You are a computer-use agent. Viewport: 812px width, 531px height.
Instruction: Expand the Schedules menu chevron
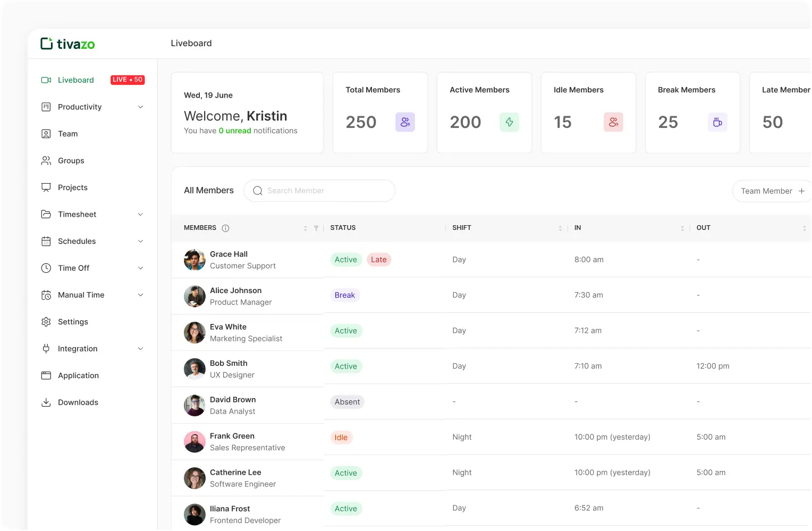tap(140, 241)
